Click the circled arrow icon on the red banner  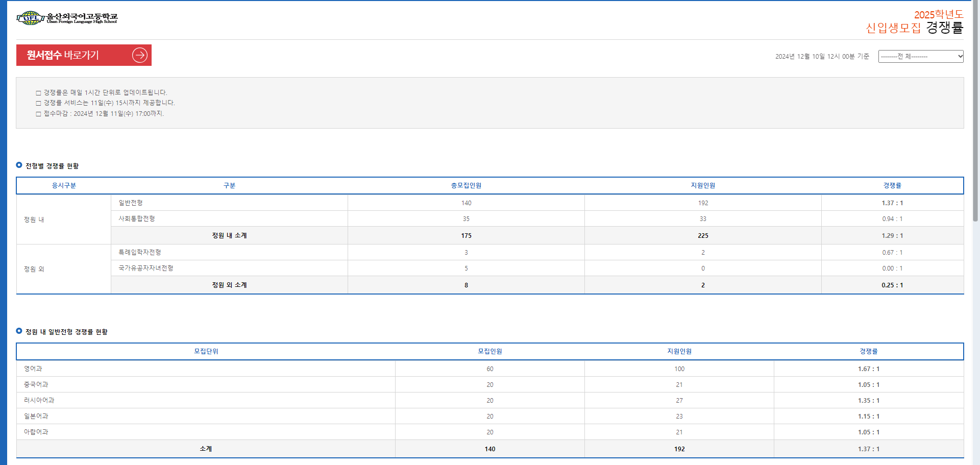pyautogui.click(x=140, y=55)
